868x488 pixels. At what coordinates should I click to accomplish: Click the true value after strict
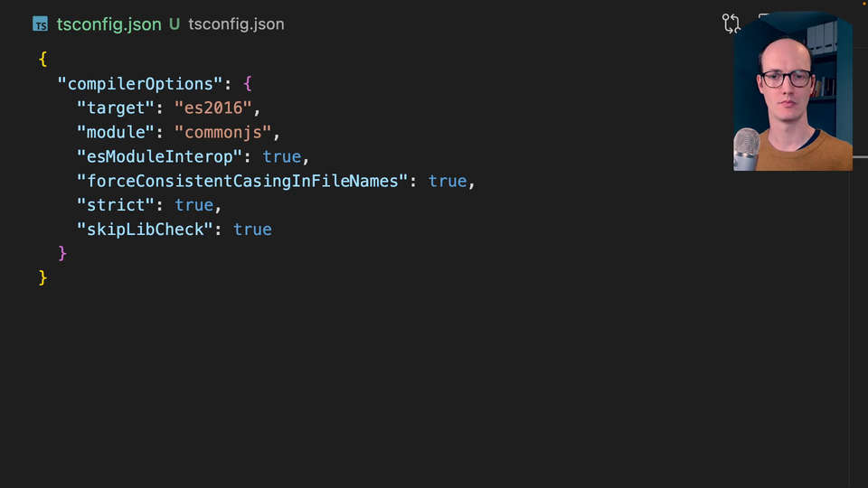tap(193, 206)
